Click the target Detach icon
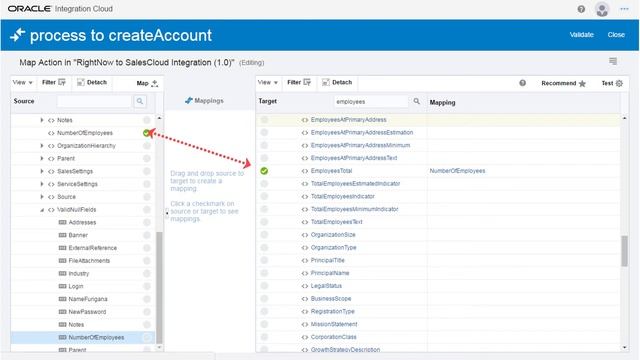 (326, 82)
